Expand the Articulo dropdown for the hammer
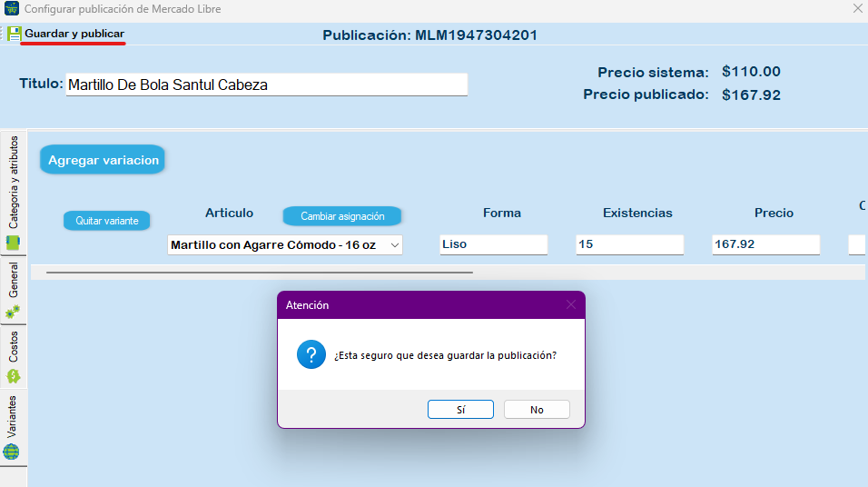 tap(394, 245)
